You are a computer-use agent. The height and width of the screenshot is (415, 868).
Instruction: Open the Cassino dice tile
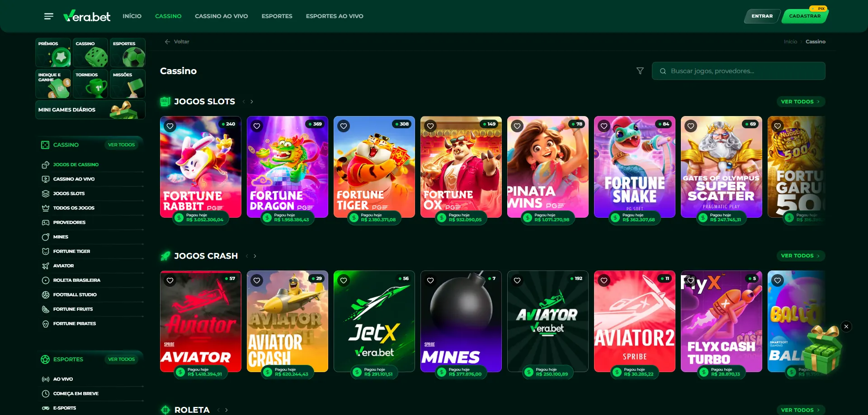coord(90,52)
